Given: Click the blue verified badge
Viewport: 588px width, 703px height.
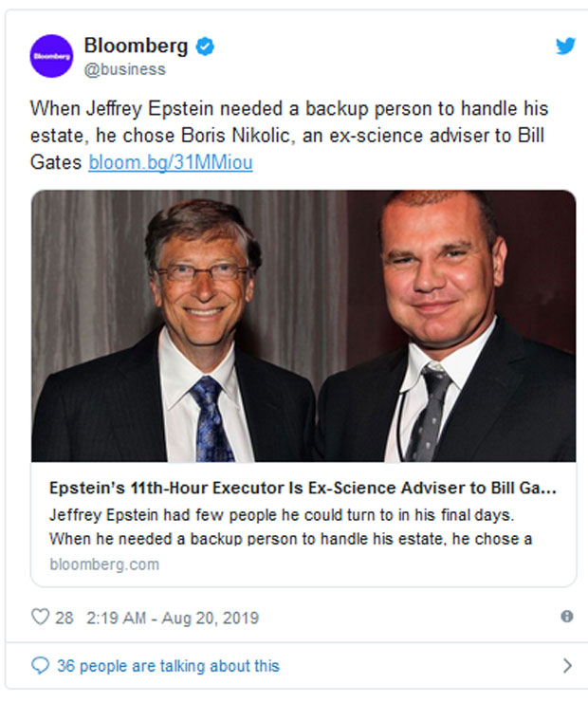Looking at the screenshot, I should point(204,46).
